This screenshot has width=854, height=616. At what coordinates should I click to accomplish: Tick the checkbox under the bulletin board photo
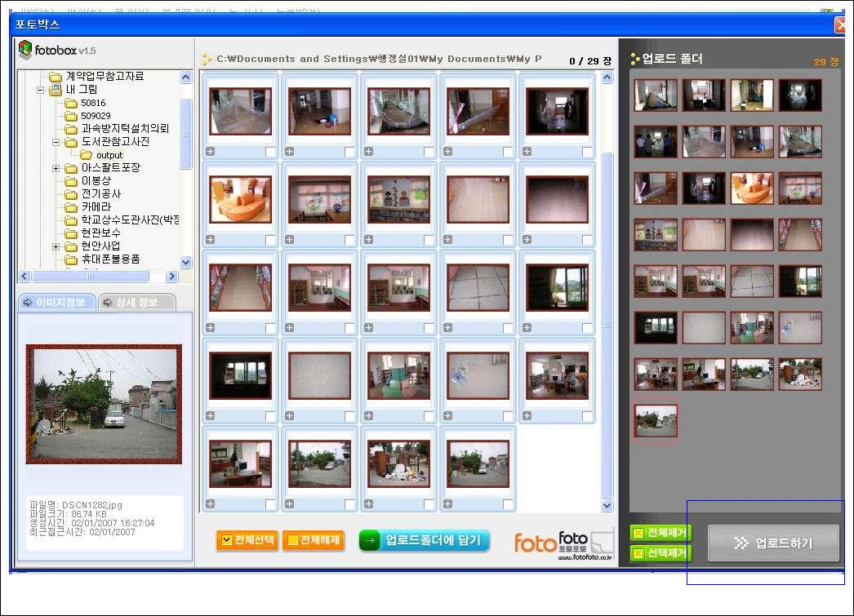click(429, 239)
